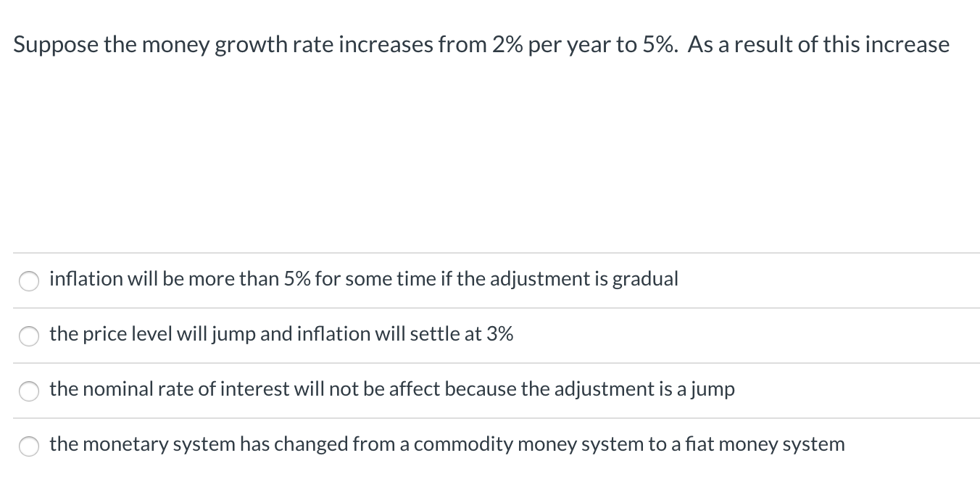Screen dimensions: 980x487
Task: Select the answer mentioning gradual adjustment
Action: pos(362,279)
